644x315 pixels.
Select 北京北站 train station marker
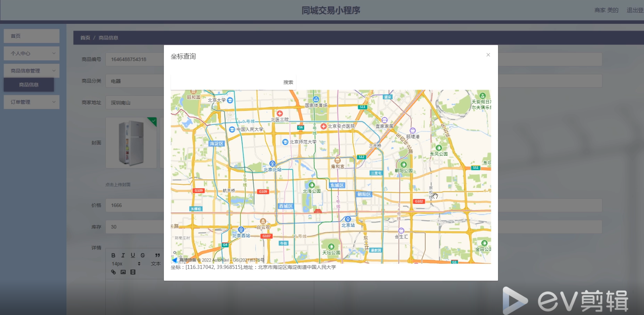272,163
